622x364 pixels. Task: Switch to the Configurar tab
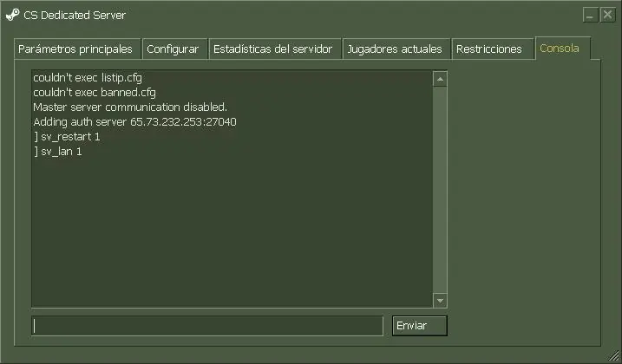(x=174, y=49)
